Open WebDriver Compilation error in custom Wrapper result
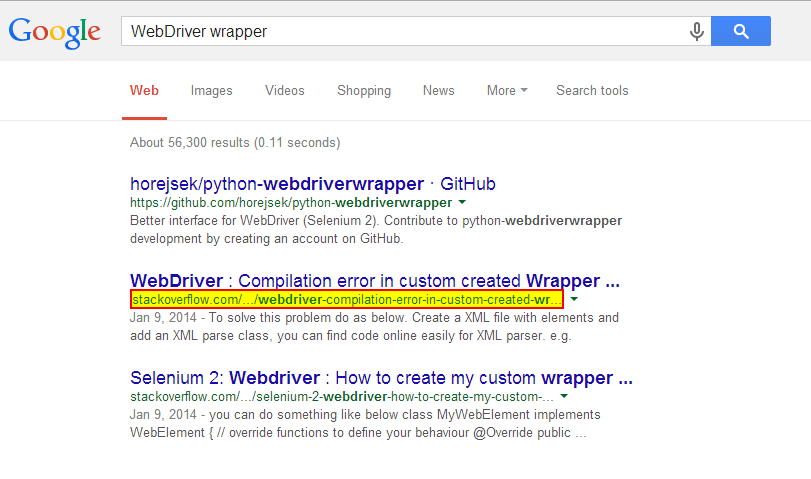 pos(375,280)
